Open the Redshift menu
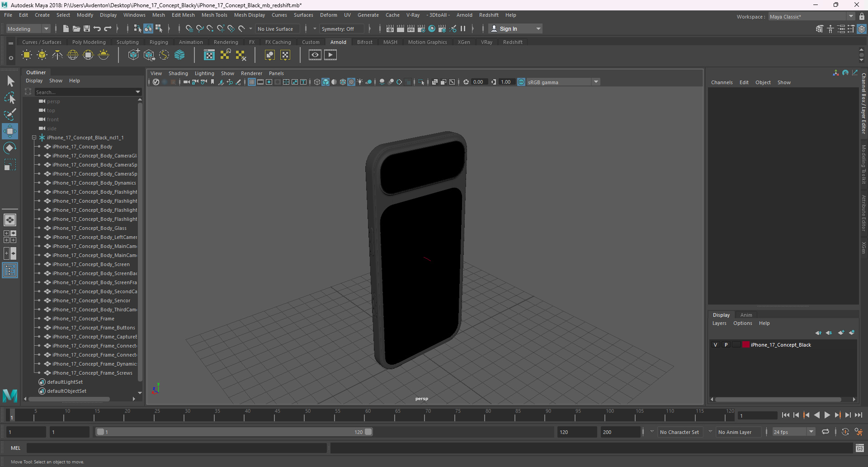 point(489,15)
